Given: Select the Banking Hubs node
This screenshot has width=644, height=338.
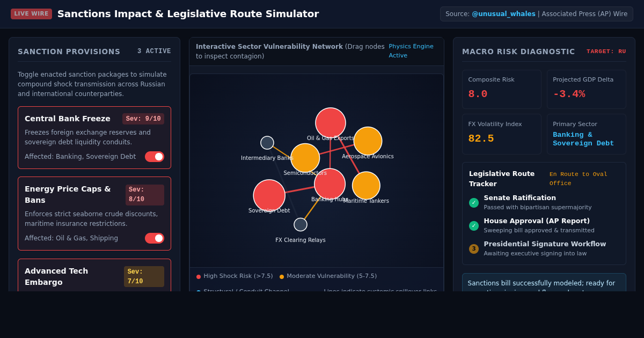Looking at the screenshot, I should [x=330, y=184].
